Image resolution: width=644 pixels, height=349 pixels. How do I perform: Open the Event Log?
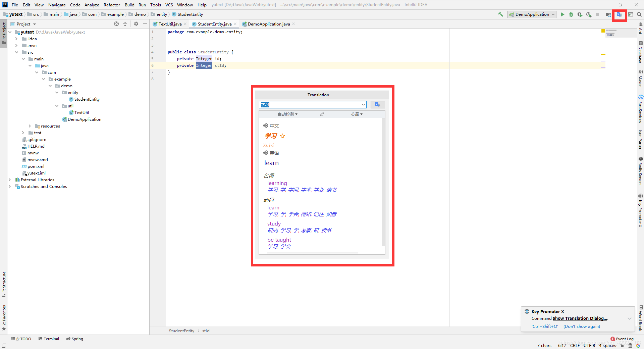(x=622, y=339)
